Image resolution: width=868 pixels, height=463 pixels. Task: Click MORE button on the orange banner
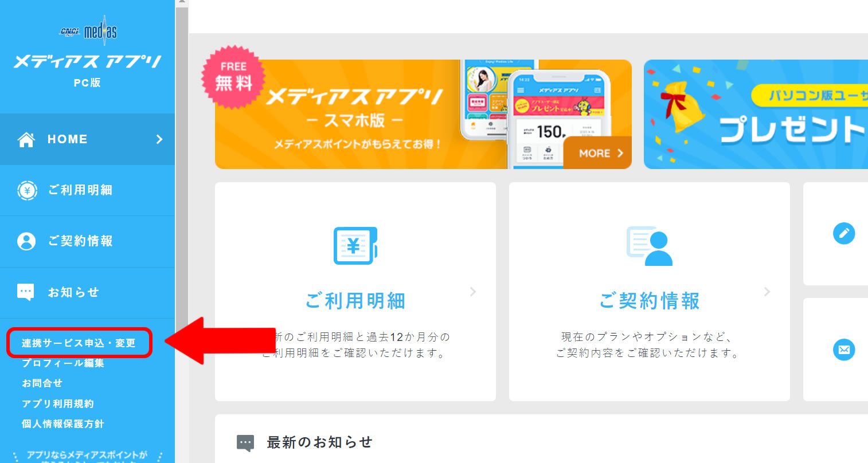(597, 153)
